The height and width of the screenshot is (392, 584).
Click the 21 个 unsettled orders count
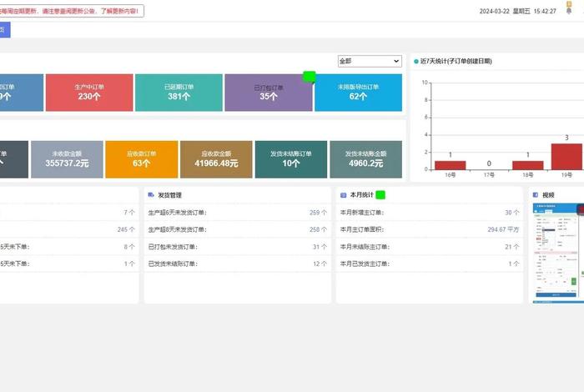click(511, 247)
